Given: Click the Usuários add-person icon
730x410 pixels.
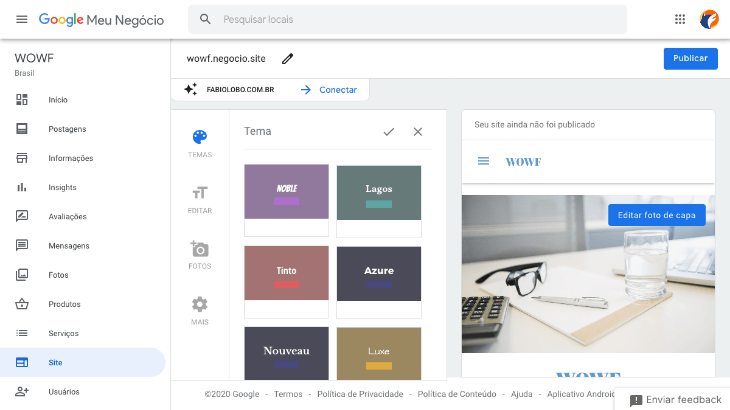Looking at the screenshot, I should (22, 391).
